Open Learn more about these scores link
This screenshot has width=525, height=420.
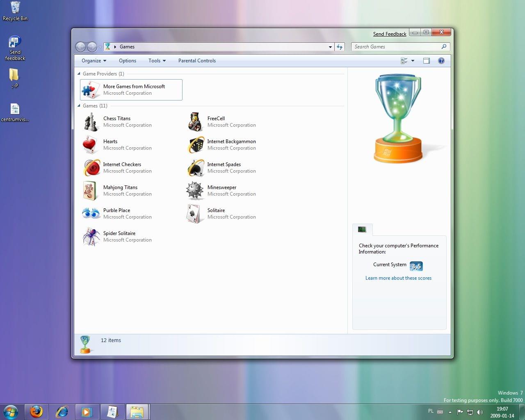pyautogui.click(x=398, y=278)
